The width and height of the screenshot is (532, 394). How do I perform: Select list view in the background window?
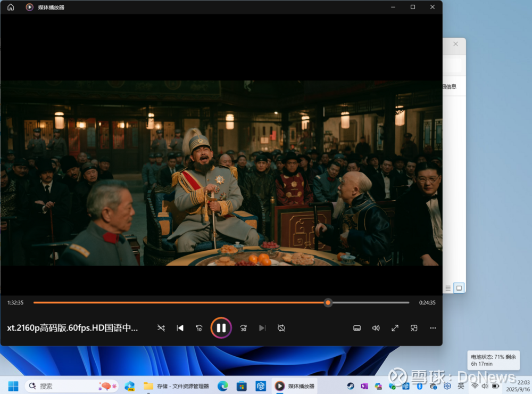click(448, 288)
